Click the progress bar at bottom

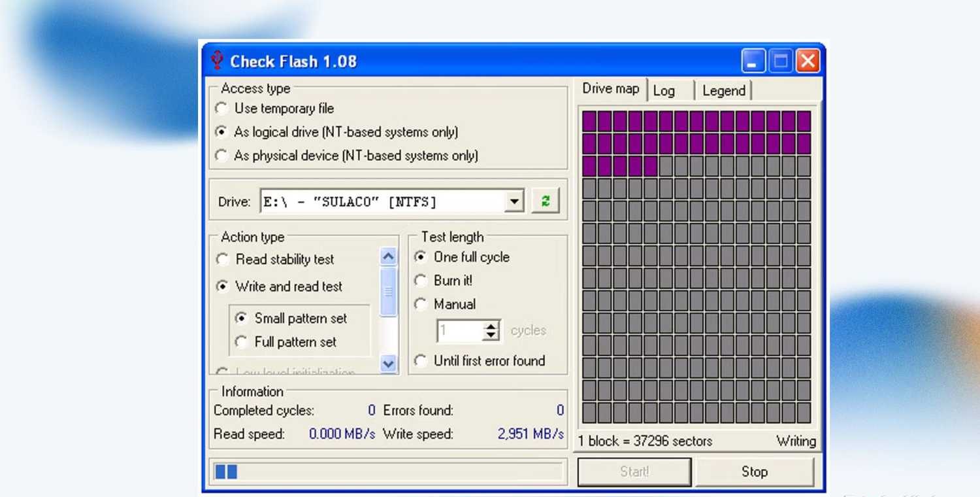pos(388,471)
